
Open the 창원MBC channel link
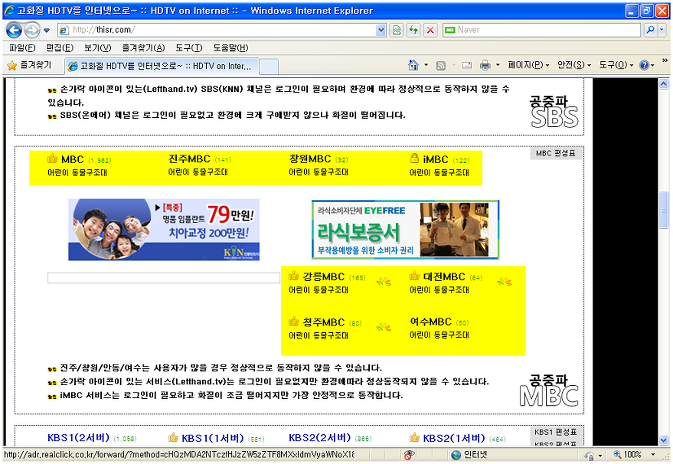(310, 159)
